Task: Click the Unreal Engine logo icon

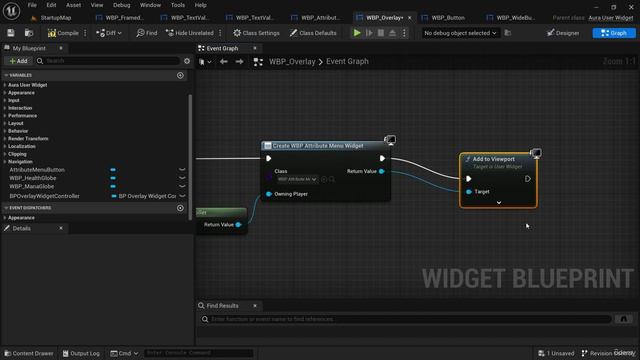Action: pyautogui.click(x=11, y=11)
